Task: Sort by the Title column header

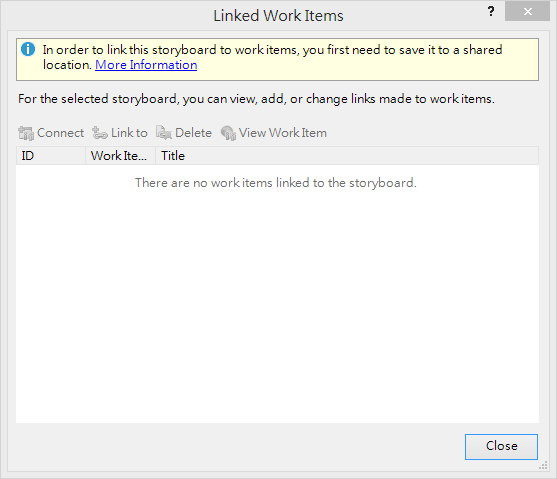Action: coord(347,156)
